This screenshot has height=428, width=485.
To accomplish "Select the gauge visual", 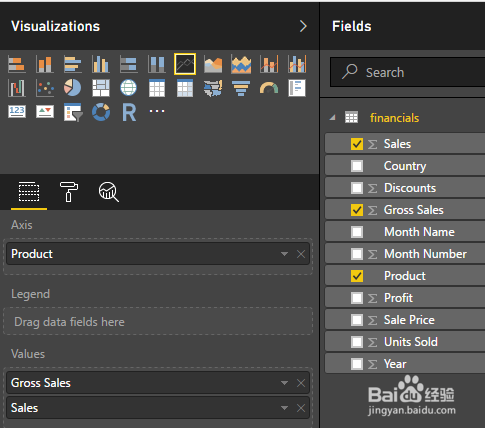I will tap(269, 88).
